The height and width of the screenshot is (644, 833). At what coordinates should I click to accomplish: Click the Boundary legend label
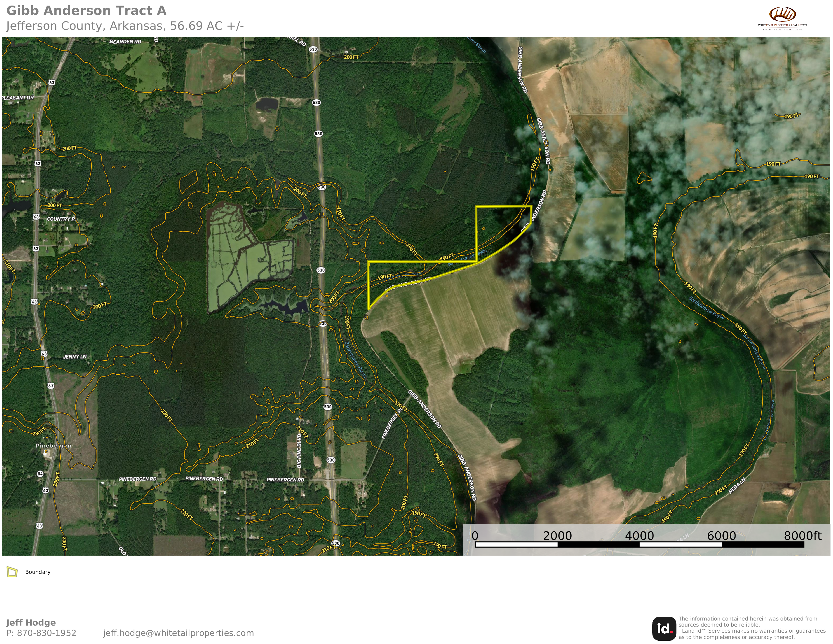point(38,572)
